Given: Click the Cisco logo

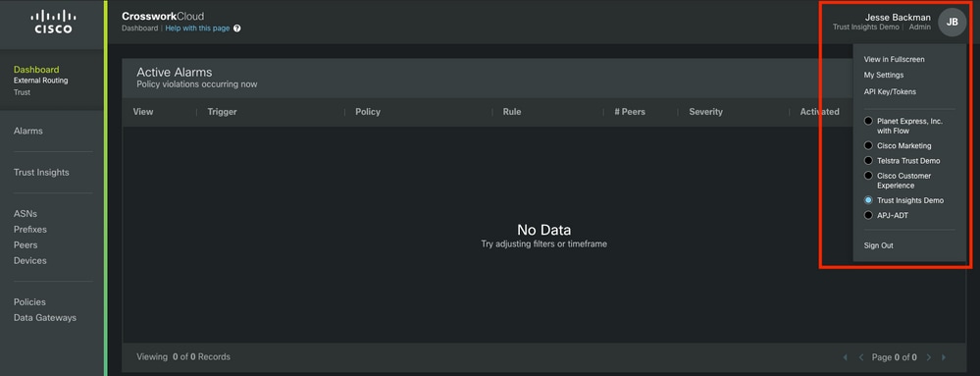Looking at the screenshot, I should point(53,22).
